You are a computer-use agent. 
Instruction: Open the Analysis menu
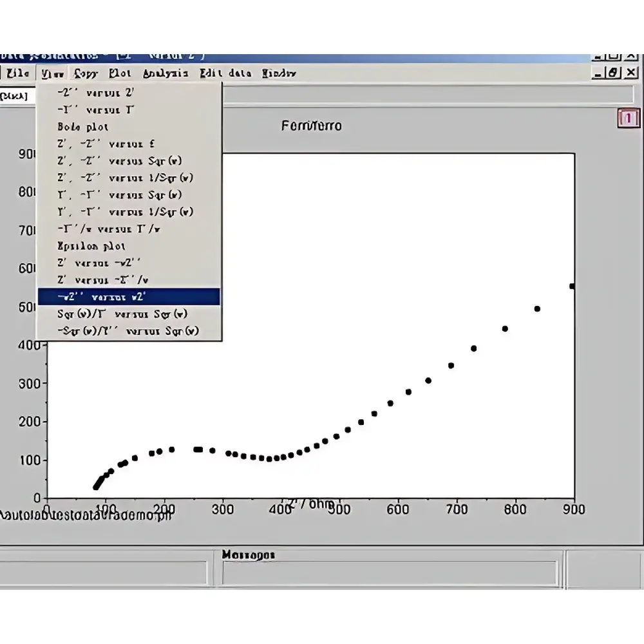[x=165, y=73]
